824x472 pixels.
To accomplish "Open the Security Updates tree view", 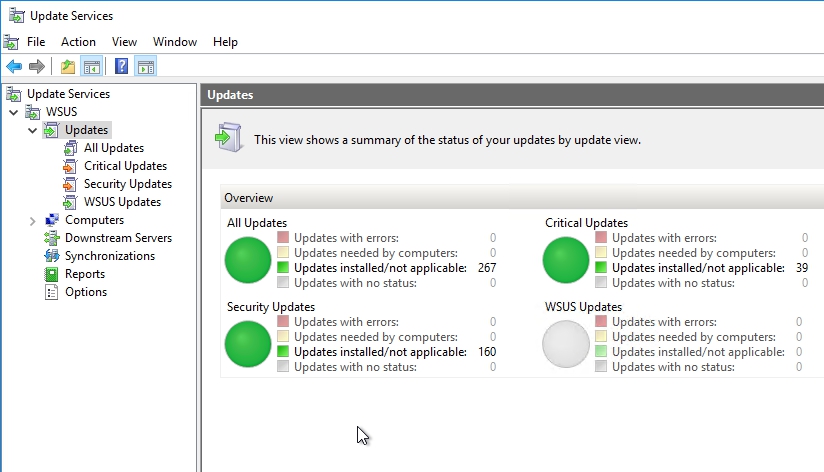I will click(x=127, y=184).
